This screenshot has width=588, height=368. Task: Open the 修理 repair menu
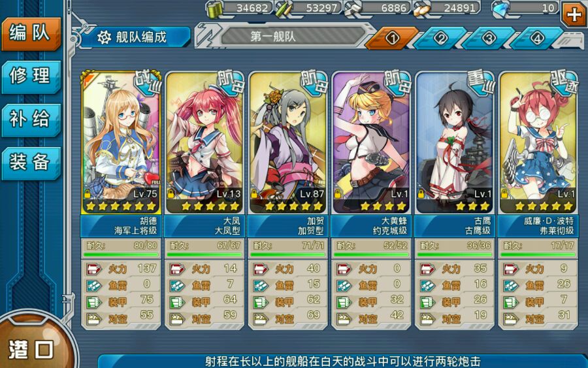[31, 76]
